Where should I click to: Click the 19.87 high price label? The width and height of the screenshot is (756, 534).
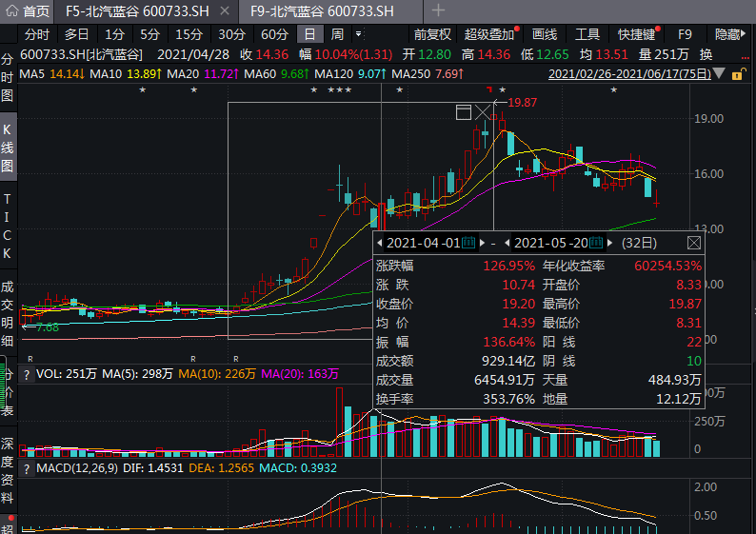coord(522,103)
